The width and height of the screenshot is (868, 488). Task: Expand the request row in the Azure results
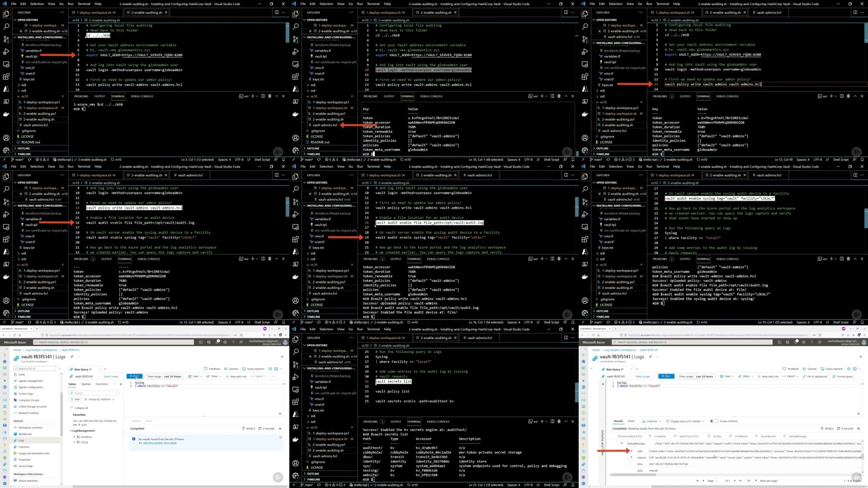(632, 458)
